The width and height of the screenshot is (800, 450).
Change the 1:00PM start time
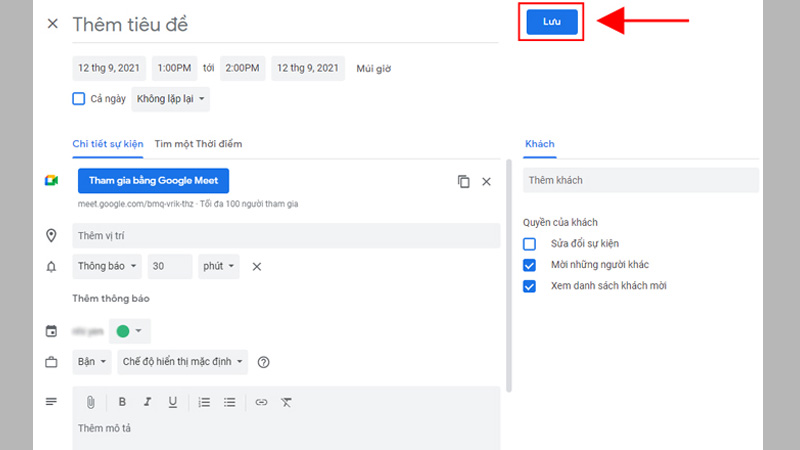(x=174, y=68)
